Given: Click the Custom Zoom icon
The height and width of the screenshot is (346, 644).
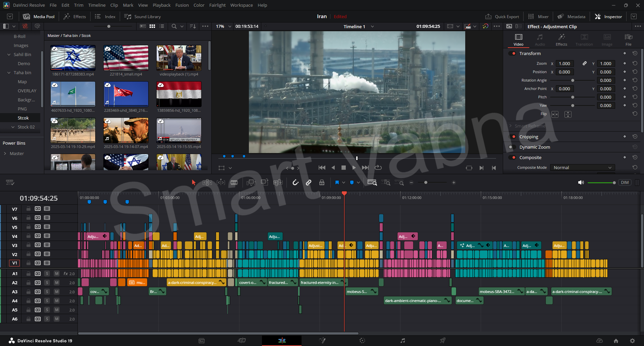Looking at the screenshot, I should [x=399, y=183].
